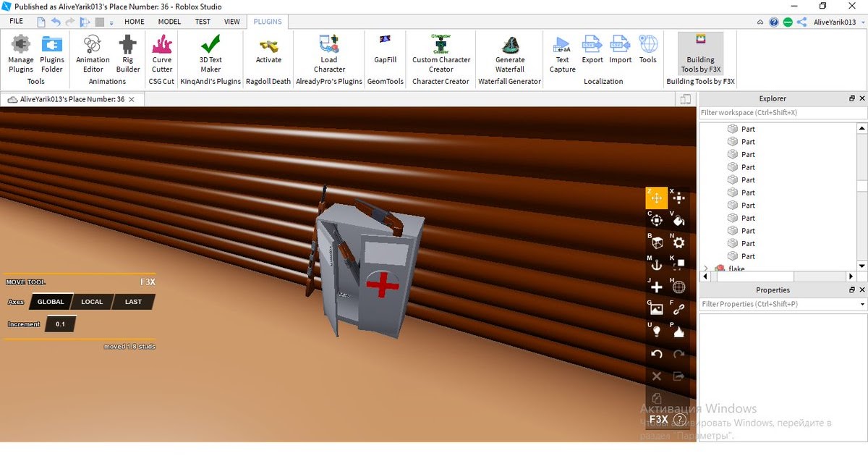Switch to the MODEL ribbon tab

[169, 22]
